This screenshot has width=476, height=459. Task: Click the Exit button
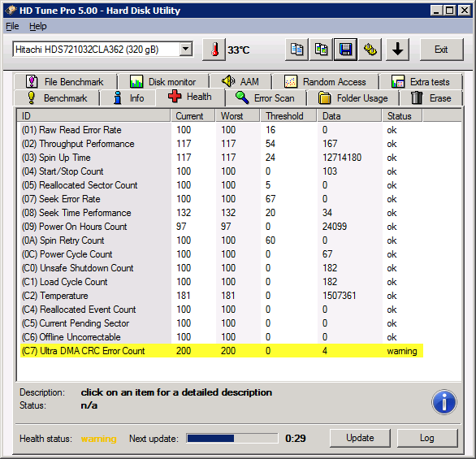(x=441, y=50)
